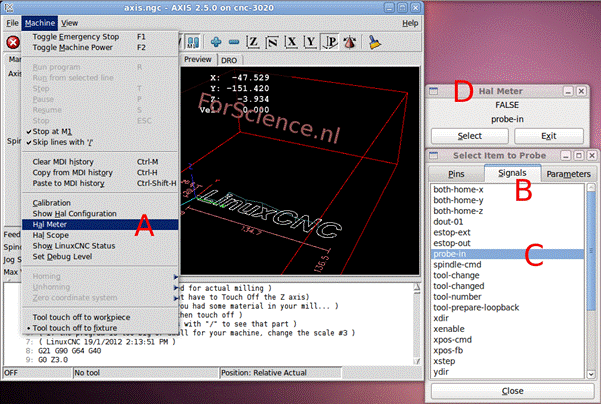Select the xpos-fb signal
The image size is (601, 404).
(507, 350)
